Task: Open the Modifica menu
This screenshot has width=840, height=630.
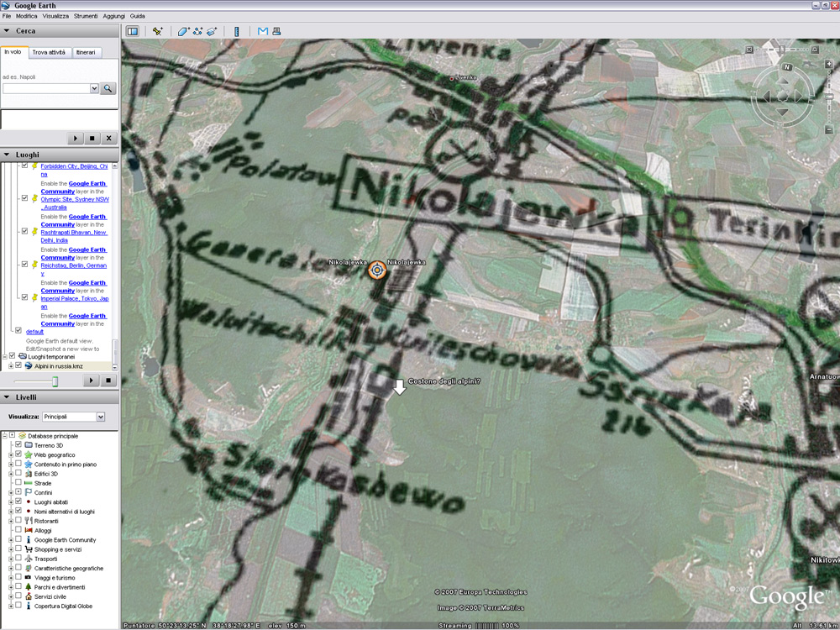Action: click(x=26, y=16)
